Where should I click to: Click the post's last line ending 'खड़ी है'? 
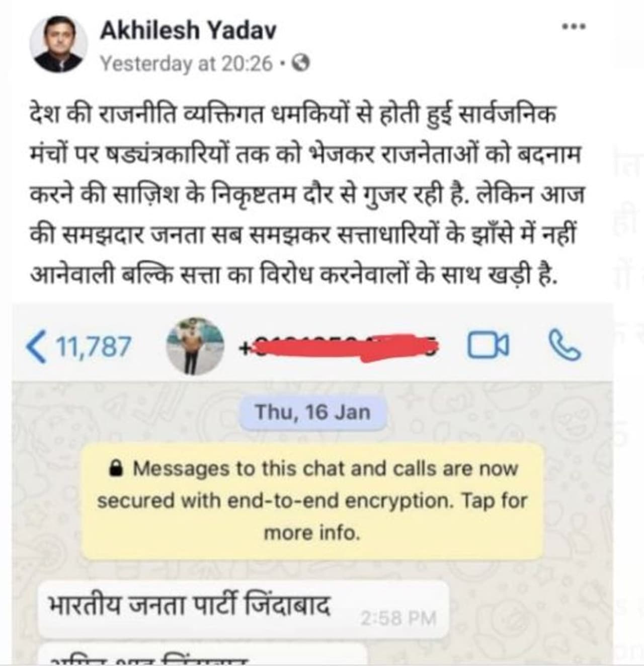294,276
